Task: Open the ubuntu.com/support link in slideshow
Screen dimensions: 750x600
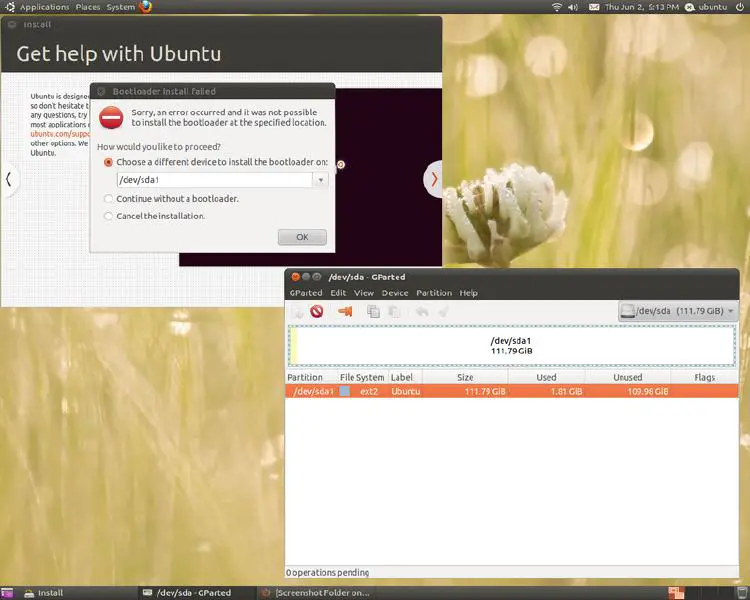Action: 60,134
